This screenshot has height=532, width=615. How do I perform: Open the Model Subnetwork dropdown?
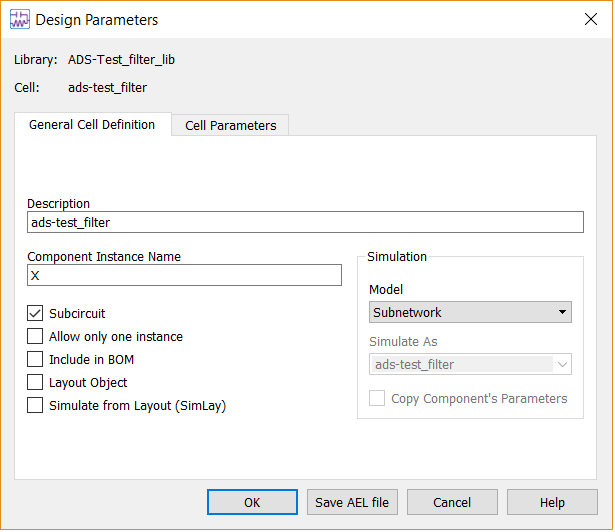470,312
